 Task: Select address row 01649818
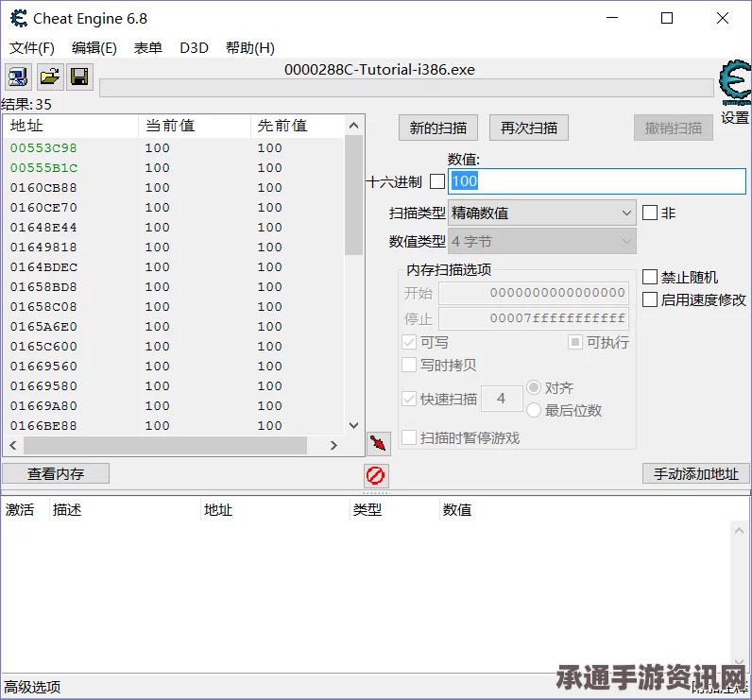click(174, 247)
